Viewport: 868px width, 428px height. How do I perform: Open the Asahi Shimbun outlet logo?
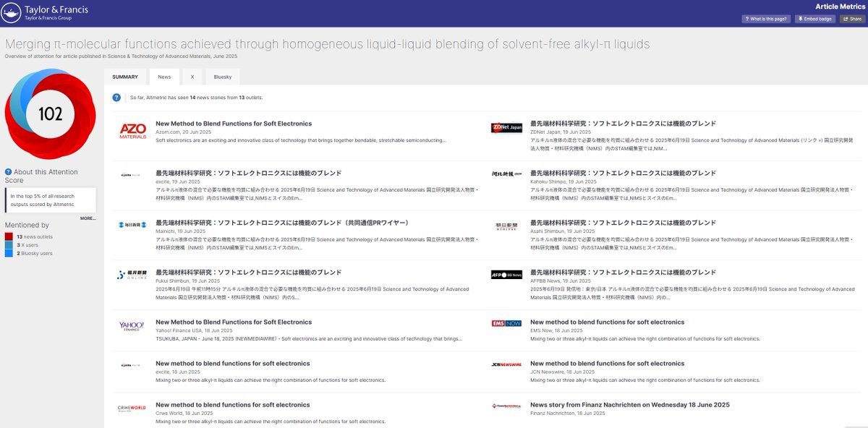click(506, 226)
